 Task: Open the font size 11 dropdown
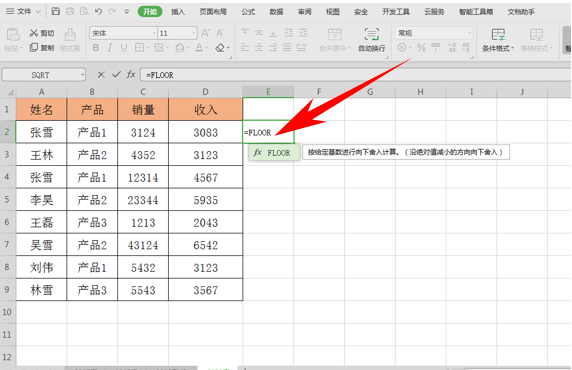(194, 33)
